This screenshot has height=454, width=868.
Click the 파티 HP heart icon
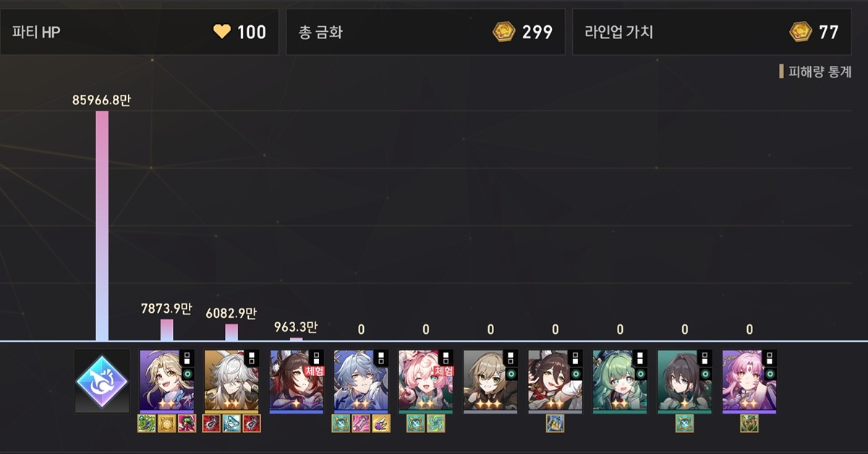pos(222,32)
